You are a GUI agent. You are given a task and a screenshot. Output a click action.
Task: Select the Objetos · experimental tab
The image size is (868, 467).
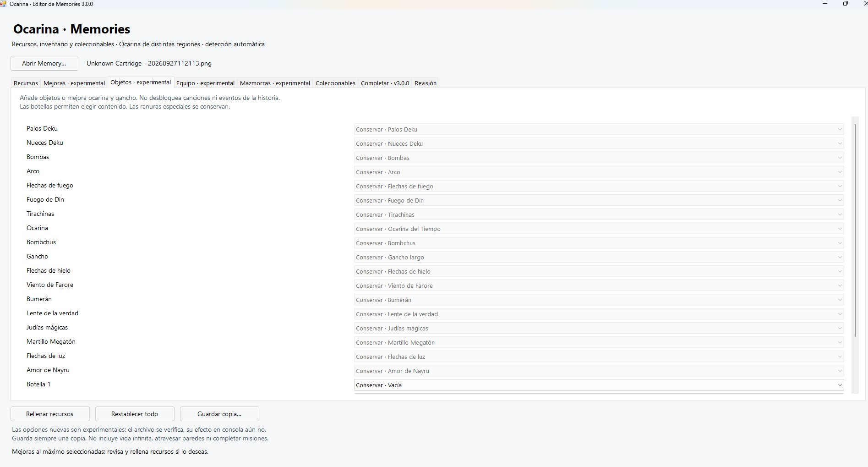click(141, 82)
